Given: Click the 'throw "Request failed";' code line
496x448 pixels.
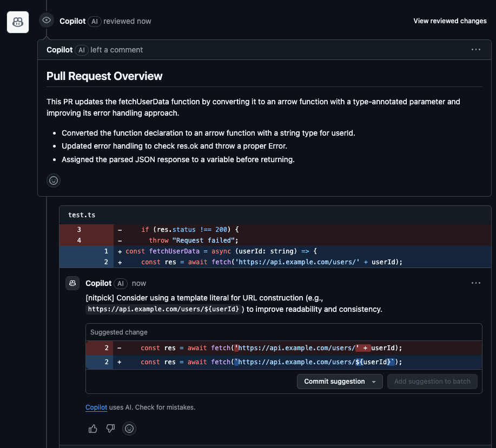Looking at the screenshot, I should point(193,240).
